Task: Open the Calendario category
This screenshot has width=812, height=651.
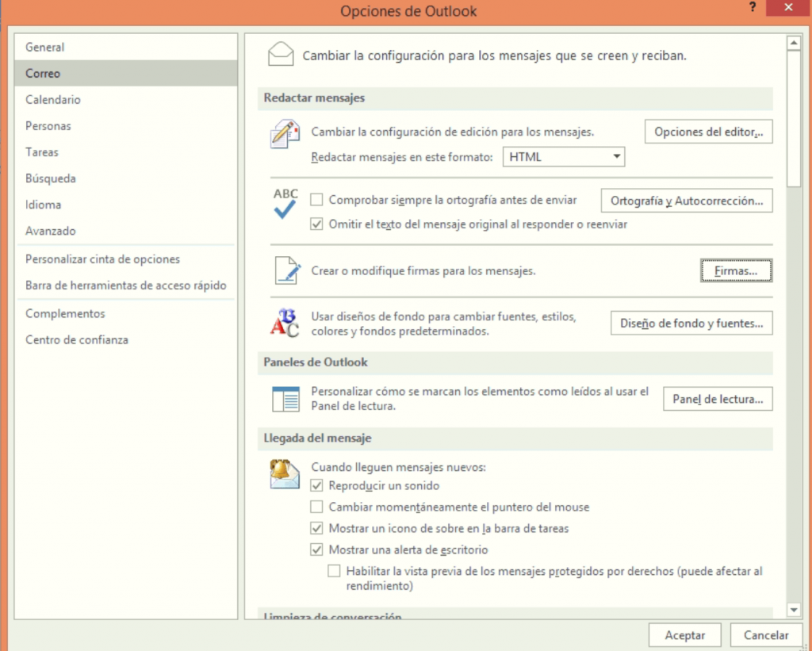Action: coord(126,99)
